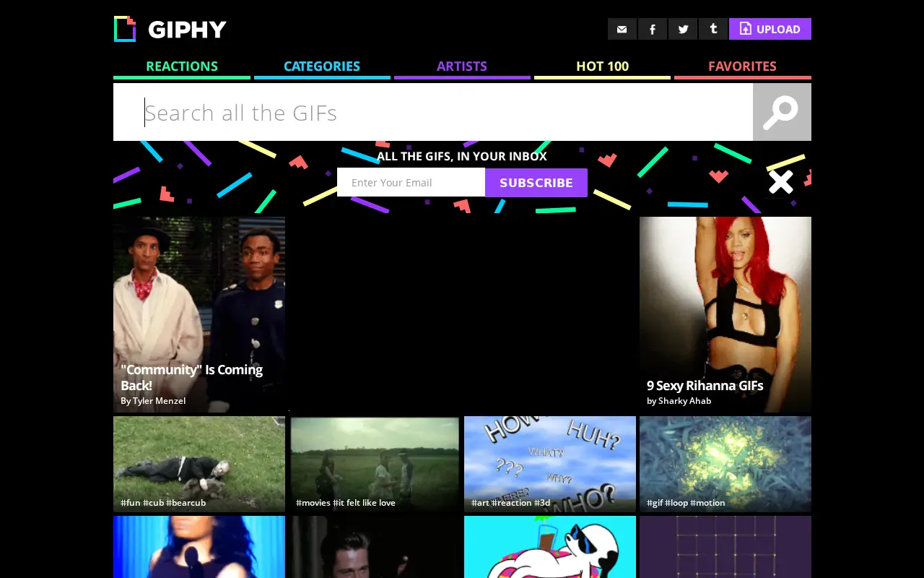Open GIPHY's Tumblr icon

tap(713, 29)
